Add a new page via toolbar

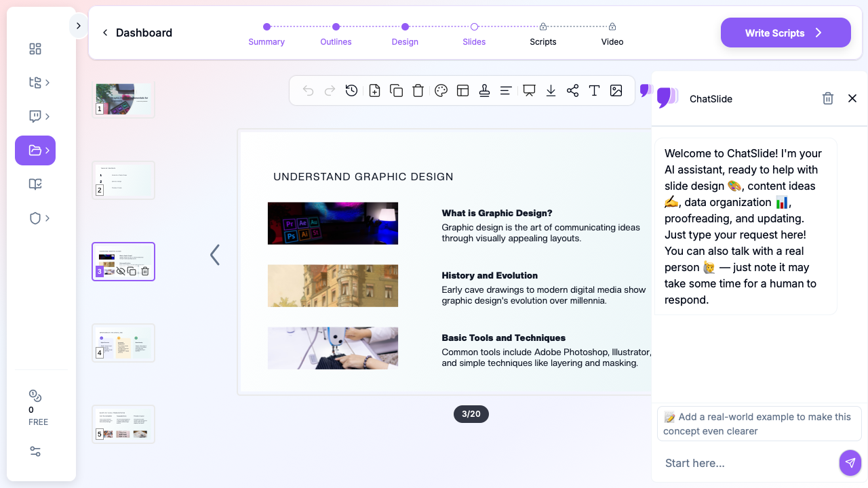[x=374, y=91]
